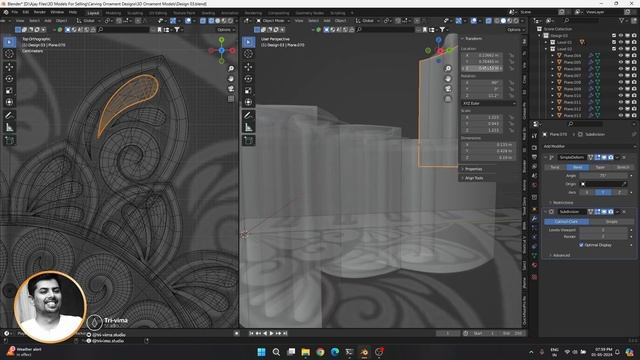Set the SimpleDeform axis to X
640x360 pixels.
coord(587,192)
